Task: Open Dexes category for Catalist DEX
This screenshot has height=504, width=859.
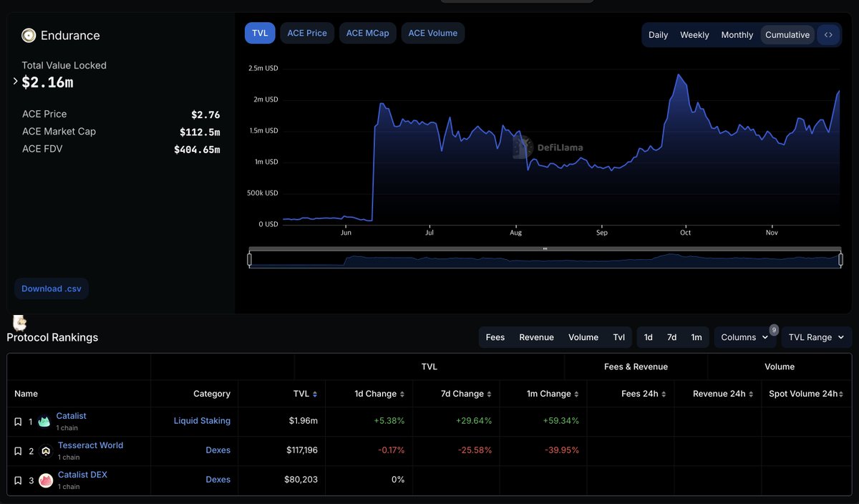Action: (218, 480)
